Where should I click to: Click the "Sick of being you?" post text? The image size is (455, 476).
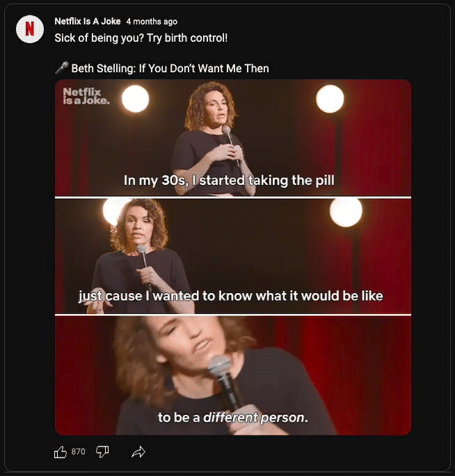(141, 37)
